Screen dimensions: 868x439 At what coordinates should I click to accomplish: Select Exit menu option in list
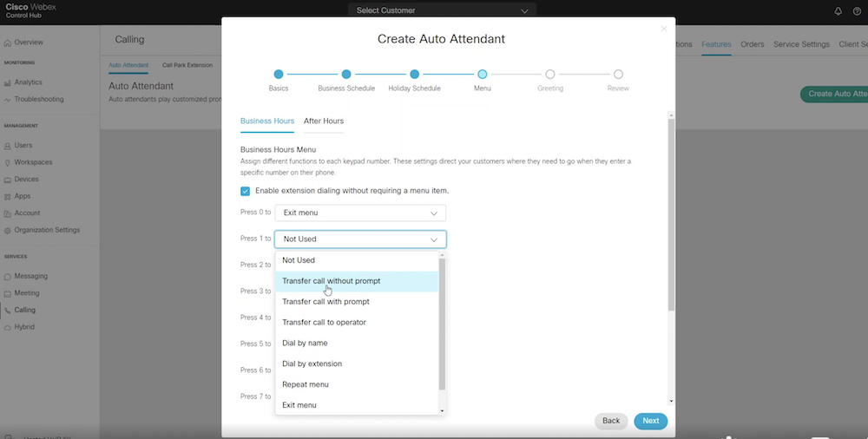tap(357, 405)
